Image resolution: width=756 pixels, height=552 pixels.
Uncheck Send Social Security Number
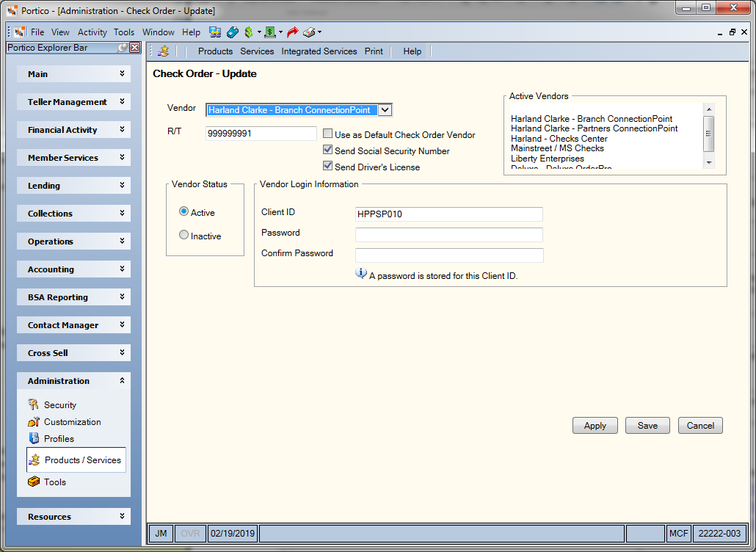(328, 150)
